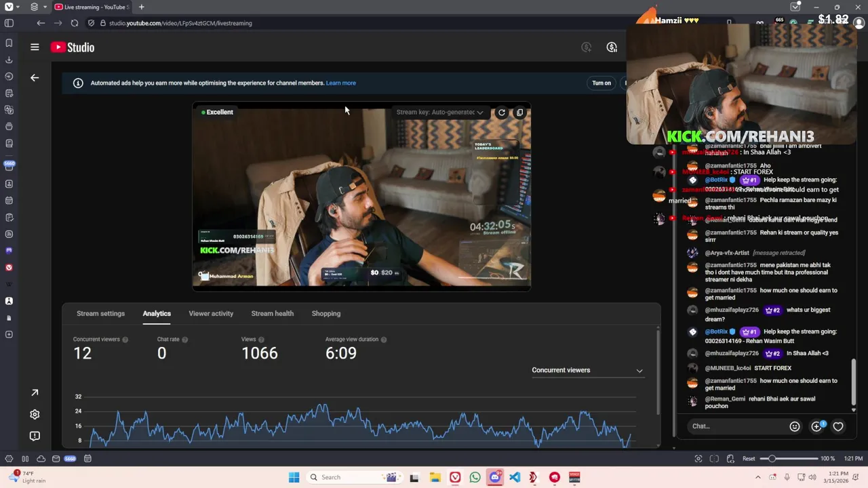Click browser back navigation arrow

point(41,23)
